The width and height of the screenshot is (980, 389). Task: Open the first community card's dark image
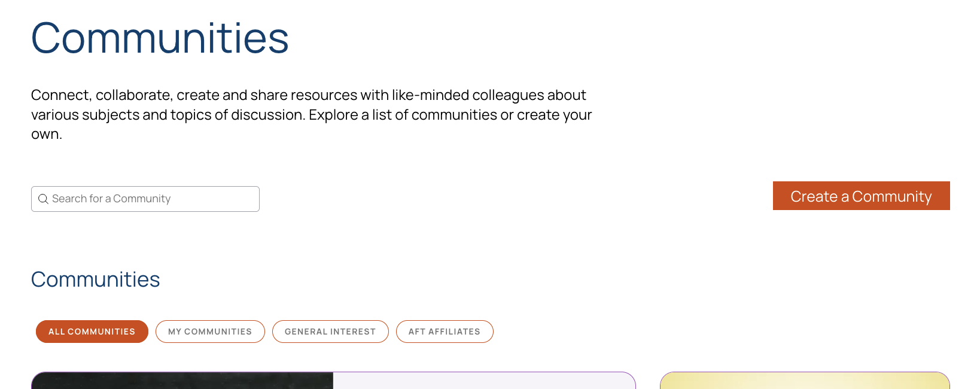[x=182, y=381]
